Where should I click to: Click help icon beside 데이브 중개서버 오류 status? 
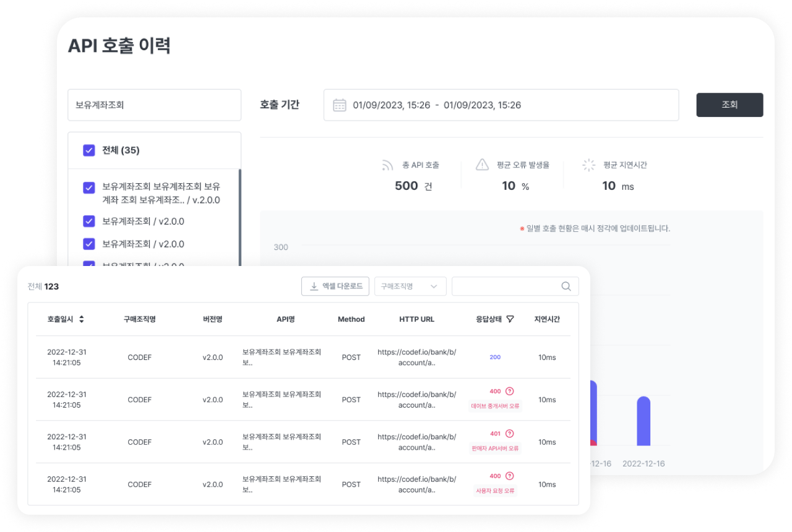click(510, 391)
